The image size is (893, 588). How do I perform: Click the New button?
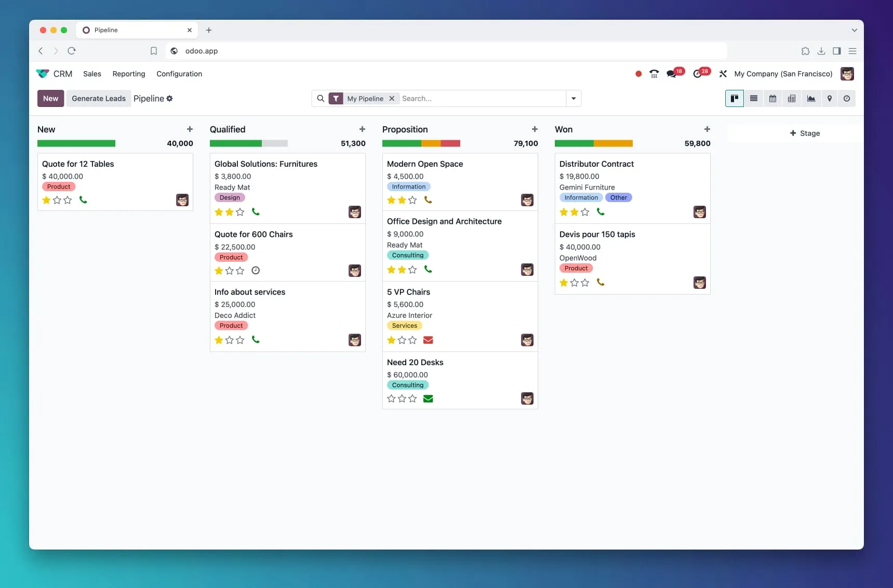click(x=50, y=98)
